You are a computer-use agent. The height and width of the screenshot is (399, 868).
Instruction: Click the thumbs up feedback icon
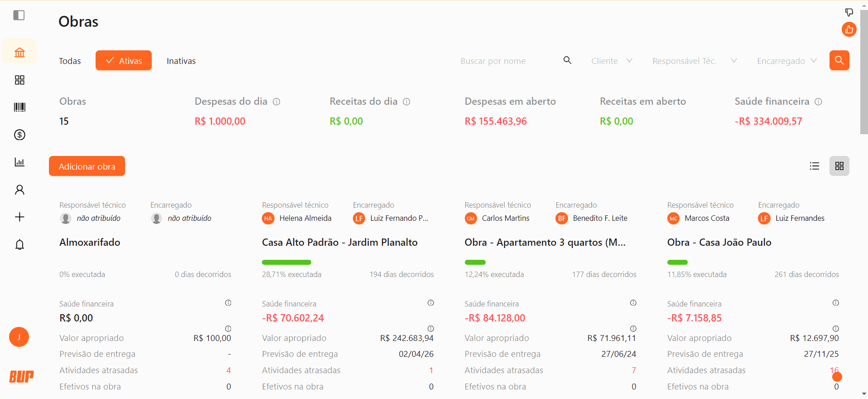pyautogui.click(x=849, y=30)
